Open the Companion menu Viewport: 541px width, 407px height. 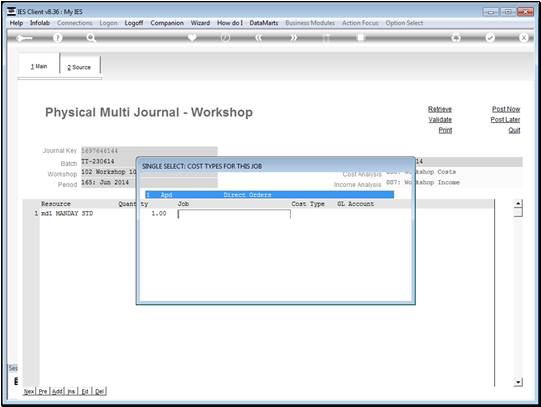[x=167, y=23]
